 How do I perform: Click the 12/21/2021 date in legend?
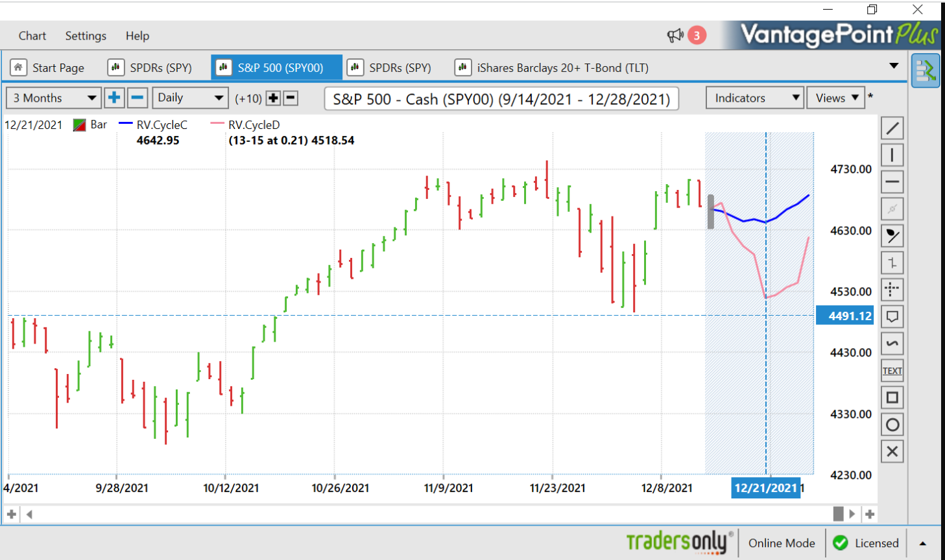(33, 125)
